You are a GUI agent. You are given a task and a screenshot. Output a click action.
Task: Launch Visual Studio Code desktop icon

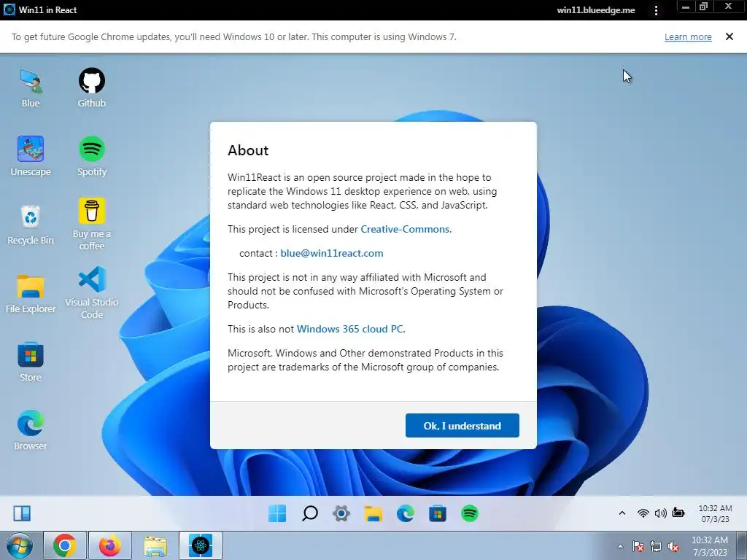(x=91, y=293)
